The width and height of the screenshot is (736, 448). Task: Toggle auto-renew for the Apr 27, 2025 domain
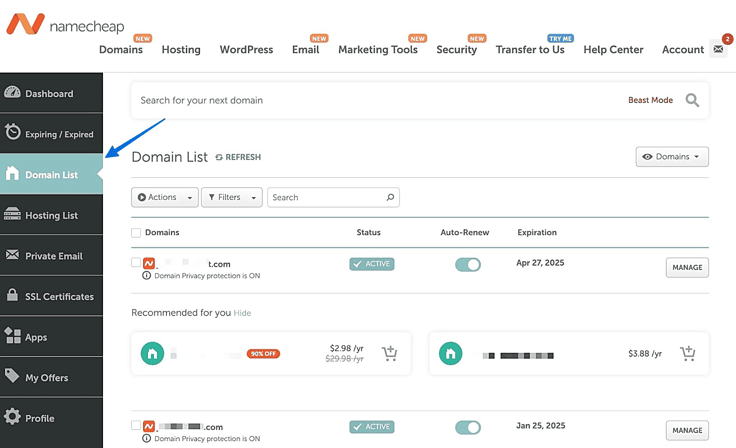tap(468, 264)
